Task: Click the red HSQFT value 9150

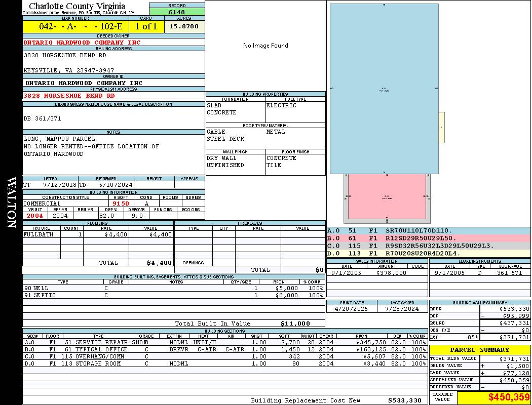Action: pos(121,204)
